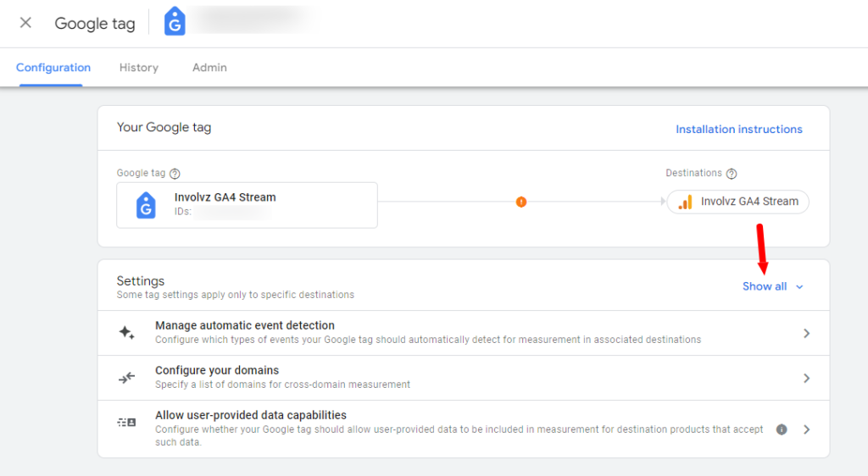The image size is (868, 476).
Task: Click IDs label in tag card
Action: click(183, 212)
